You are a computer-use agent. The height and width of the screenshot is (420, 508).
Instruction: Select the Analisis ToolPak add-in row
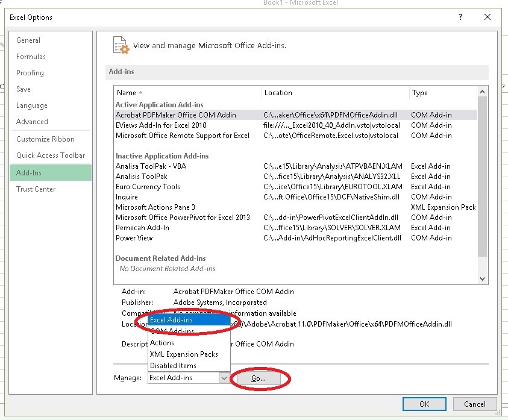[142, 177]
